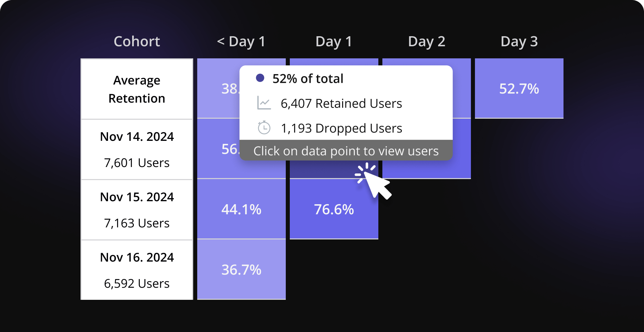
Task: Click the dropped users clock icon
Action: 264,128
